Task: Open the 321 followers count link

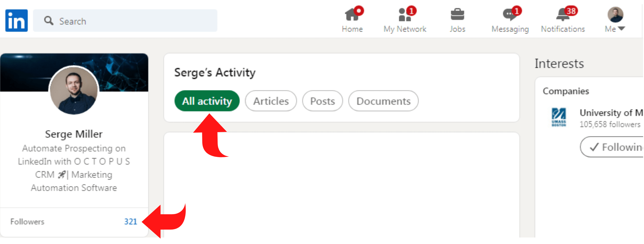Action: coord(131,222)
